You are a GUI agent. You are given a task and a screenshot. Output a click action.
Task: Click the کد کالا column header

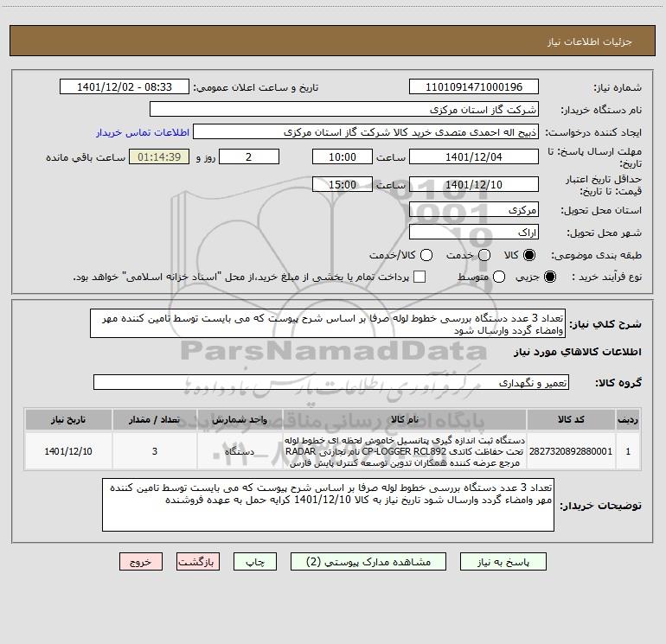(x=571, y=419)
